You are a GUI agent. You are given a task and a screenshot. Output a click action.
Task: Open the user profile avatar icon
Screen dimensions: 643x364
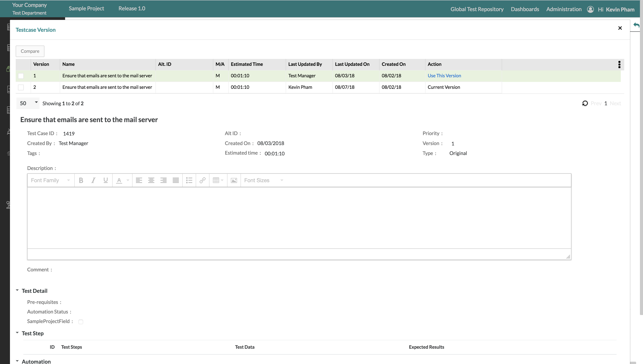[x=591, y=10]
